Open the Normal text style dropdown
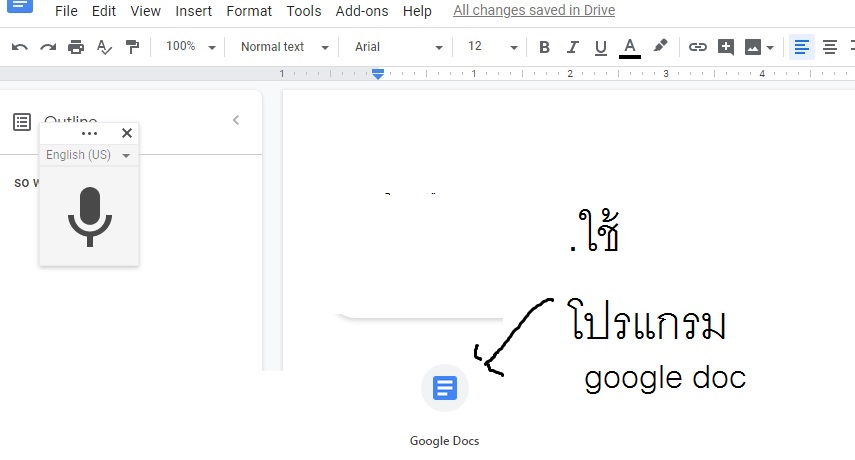 (x=285, y=47)
